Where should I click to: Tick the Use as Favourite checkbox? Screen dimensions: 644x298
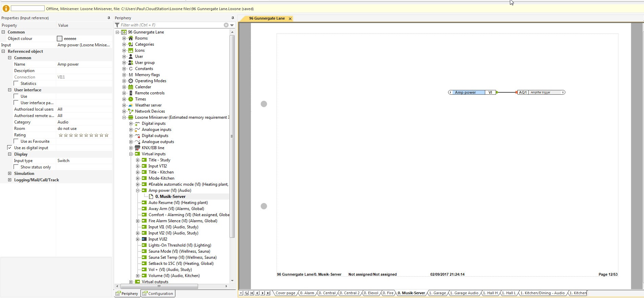pyautogui.click(x=16, y=141)
